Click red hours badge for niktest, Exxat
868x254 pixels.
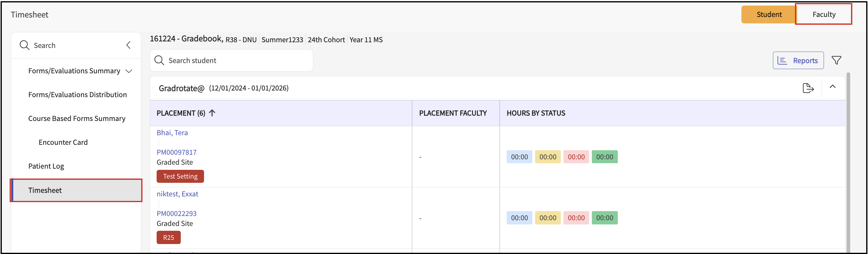pyautogui.click(x=576, y=217)
